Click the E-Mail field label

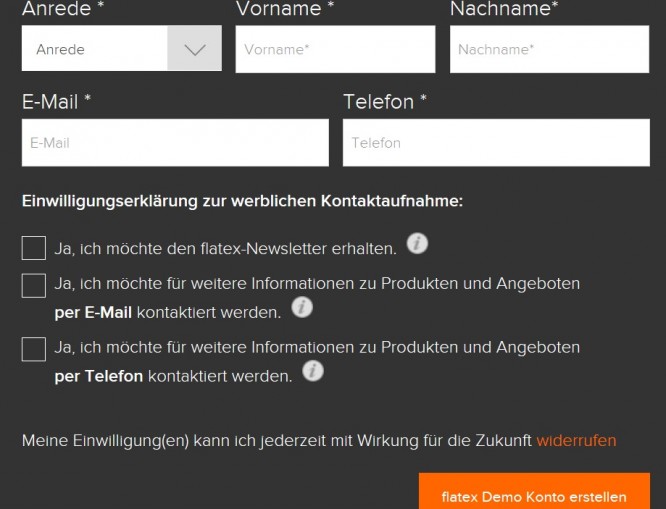tap(56, 102)
